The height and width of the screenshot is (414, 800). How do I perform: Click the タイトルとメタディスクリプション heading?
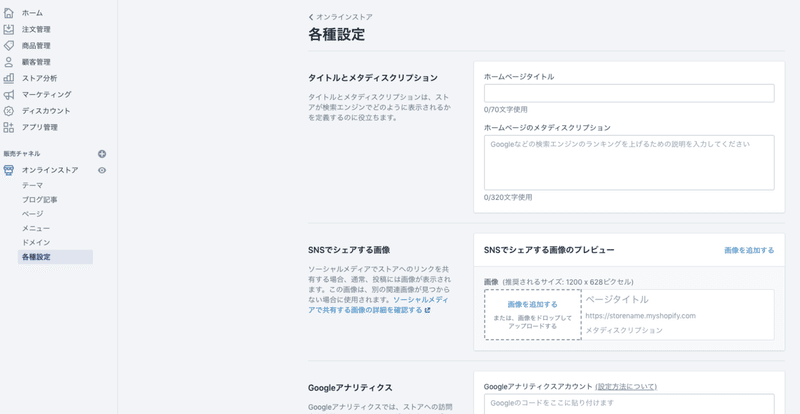click(373, 78)
